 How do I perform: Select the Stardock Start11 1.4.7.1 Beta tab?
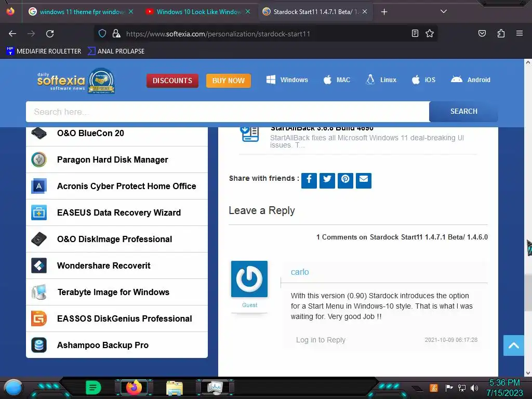pyautogui.click(x=315, y=12)
